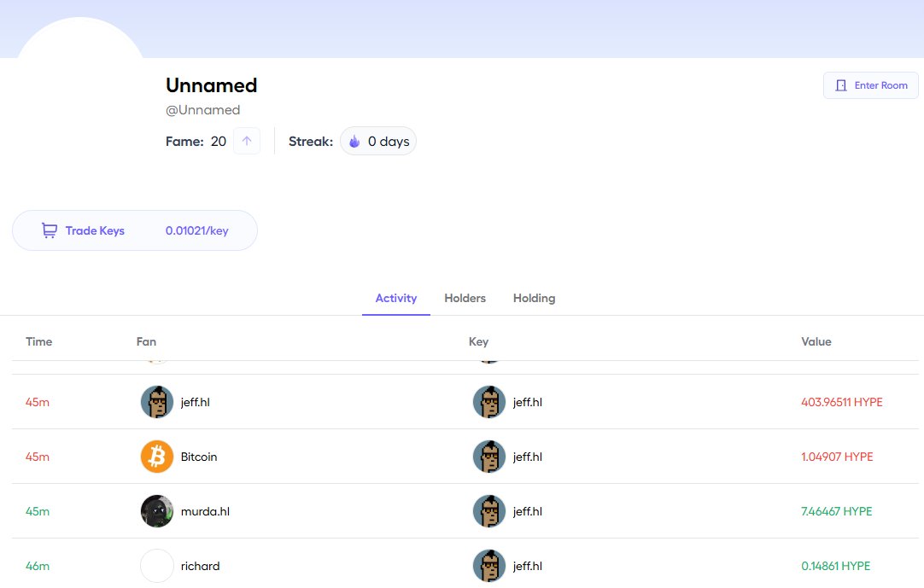Click the door icon in Enter Room
The height and width of the screenshot is (588, 924).
coord(841,85)
